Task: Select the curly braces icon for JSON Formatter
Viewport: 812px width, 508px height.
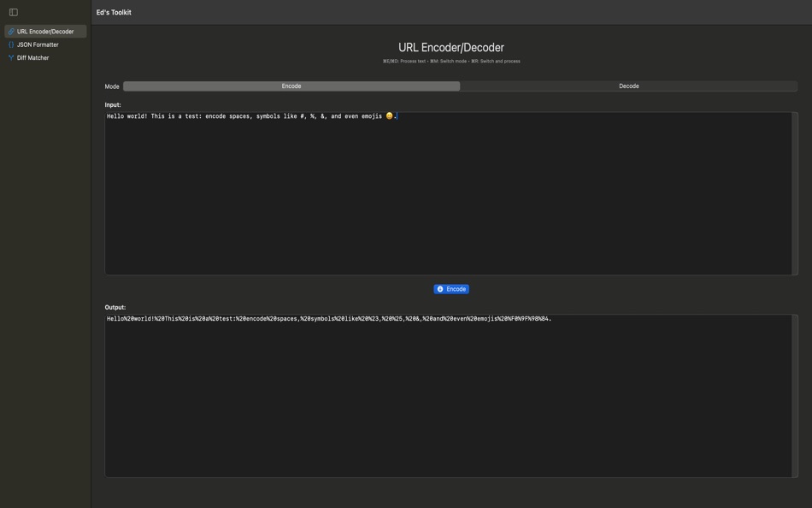Action: [10, 44]
